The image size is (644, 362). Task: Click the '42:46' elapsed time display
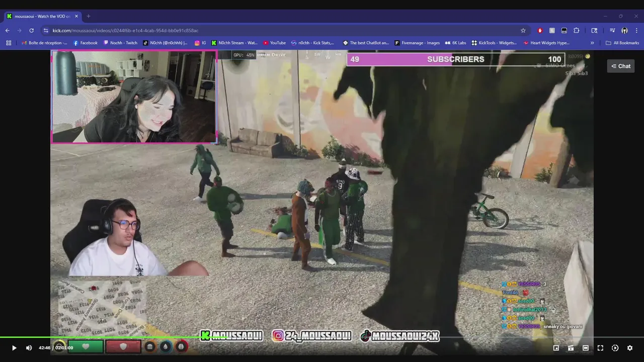click(x=44, y=348)
